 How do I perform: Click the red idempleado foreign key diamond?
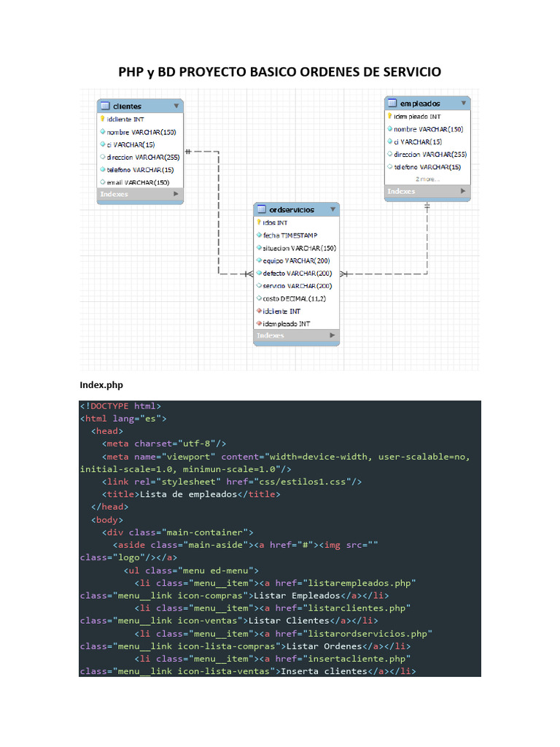point(259,323)
